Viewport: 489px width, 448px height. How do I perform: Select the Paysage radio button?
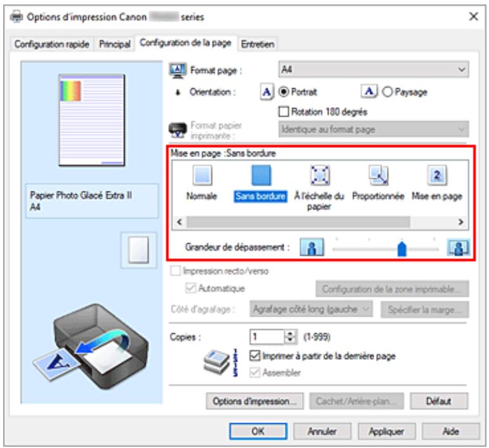(387, 92)
